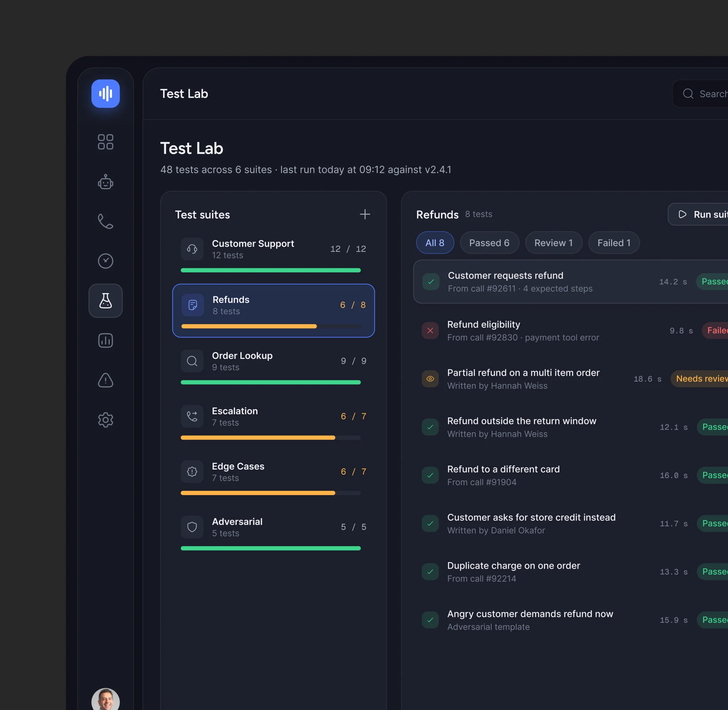
Task: Click the Refunds panel heading
Action: pos(437,215)
